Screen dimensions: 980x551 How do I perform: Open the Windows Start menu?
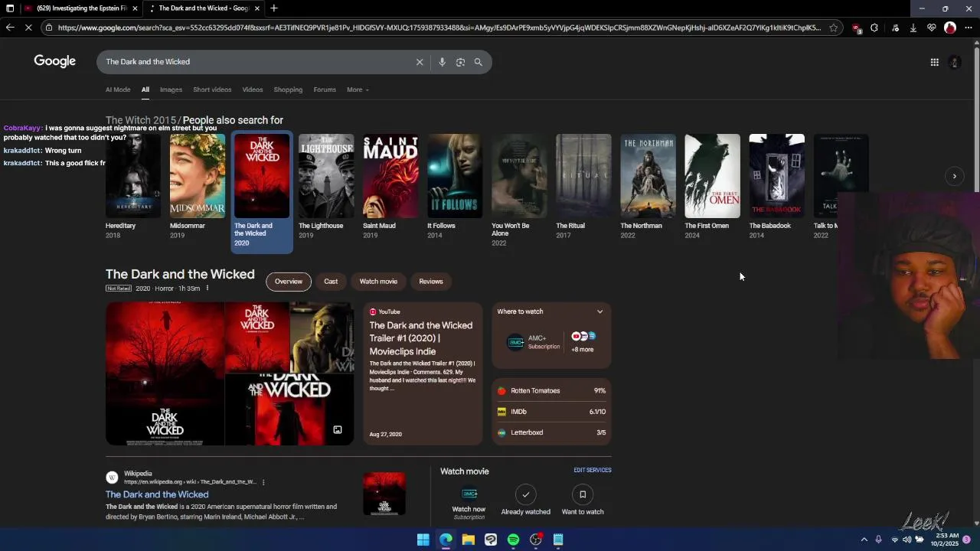tap(423, 540)
